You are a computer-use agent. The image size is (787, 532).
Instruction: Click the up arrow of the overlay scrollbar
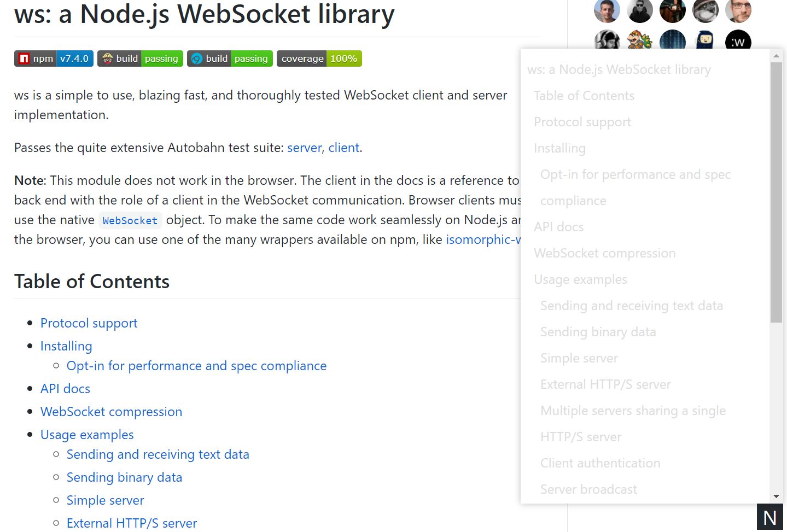[x=776, y=55]
